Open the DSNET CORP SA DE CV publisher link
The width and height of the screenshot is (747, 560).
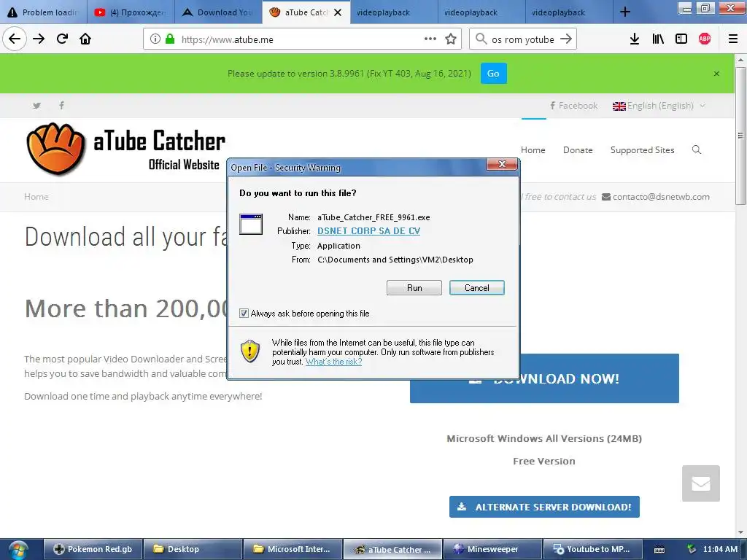click(x=368, y=231)
